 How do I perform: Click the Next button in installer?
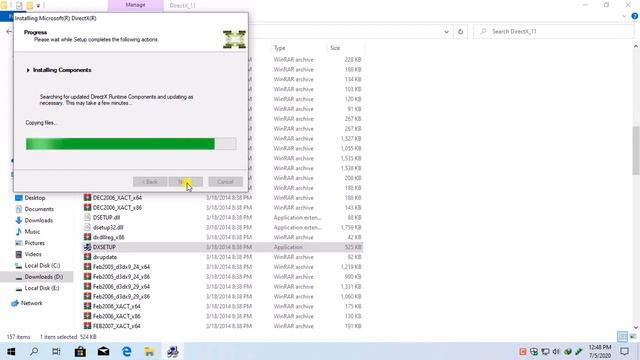tap(185, 182)
